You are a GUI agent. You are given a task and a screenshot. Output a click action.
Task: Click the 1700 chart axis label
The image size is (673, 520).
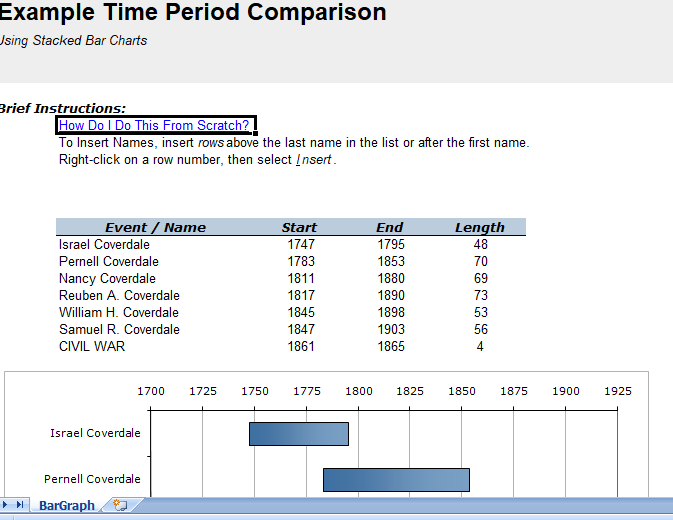(151, 391)
